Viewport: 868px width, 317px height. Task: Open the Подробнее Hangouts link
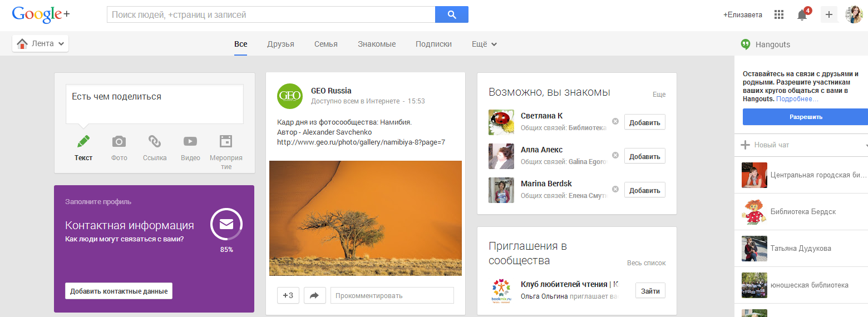(x=797, y=99)
